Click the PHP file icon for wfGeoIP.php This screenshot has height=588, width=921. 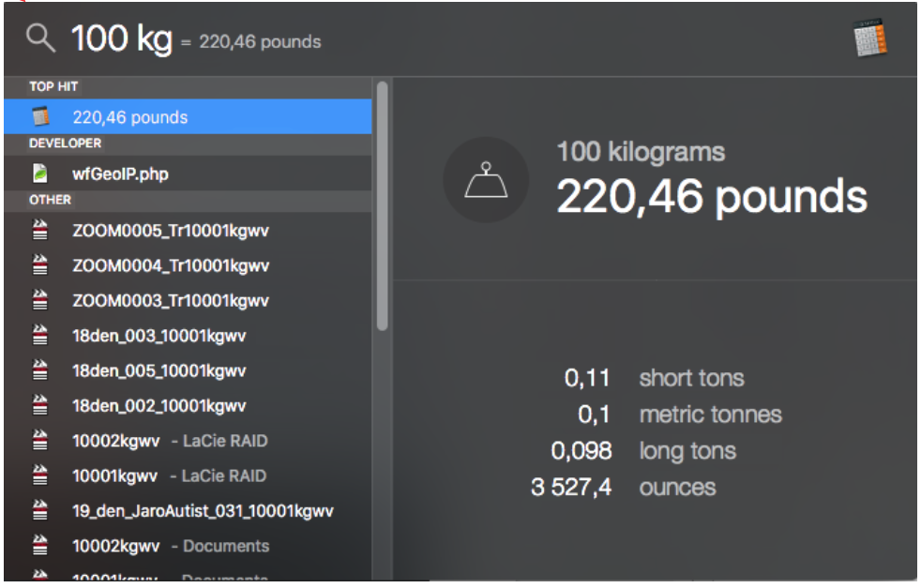click(x=40, y=173)
